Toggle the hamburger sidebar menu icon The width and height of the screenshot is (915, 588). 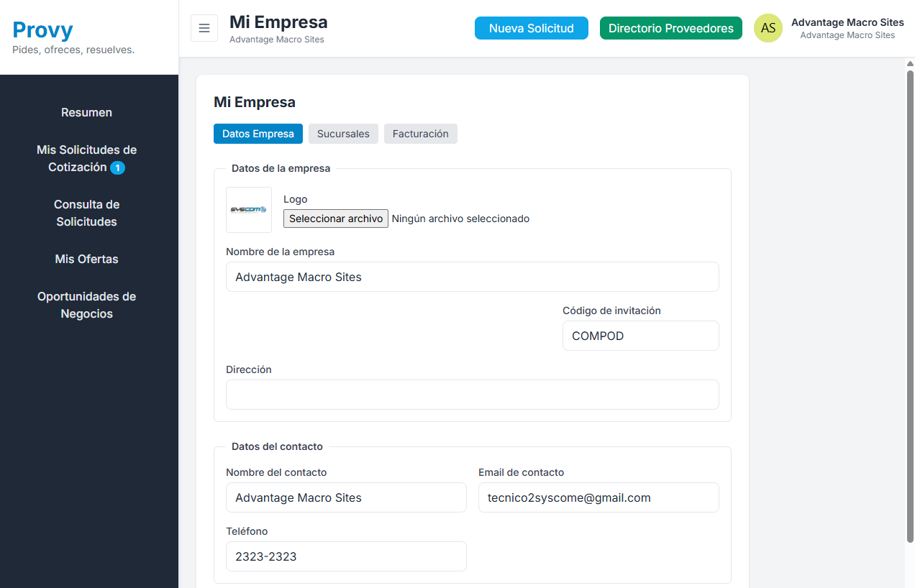pyautogui.click(x=204, y=28)
